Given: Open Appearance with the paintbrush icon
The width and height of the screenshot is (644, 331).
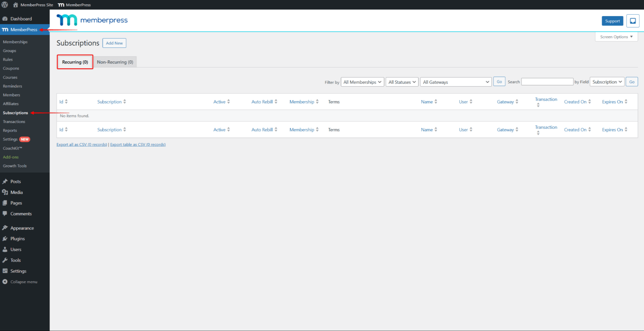Looking at the screenshot, I should click(5, 228).
